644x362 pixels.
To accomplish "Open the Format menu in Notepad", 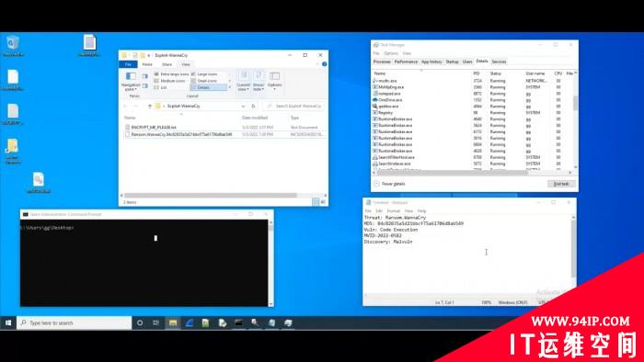I will point(394,210).
